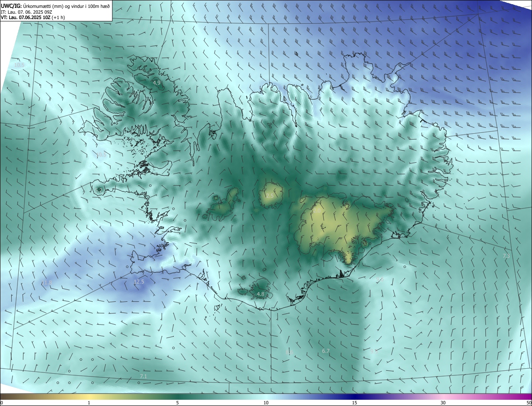The height and width of the screenshot is (406, 532).
Task: Click the 11.8 value label
Action: click(47, 283)
